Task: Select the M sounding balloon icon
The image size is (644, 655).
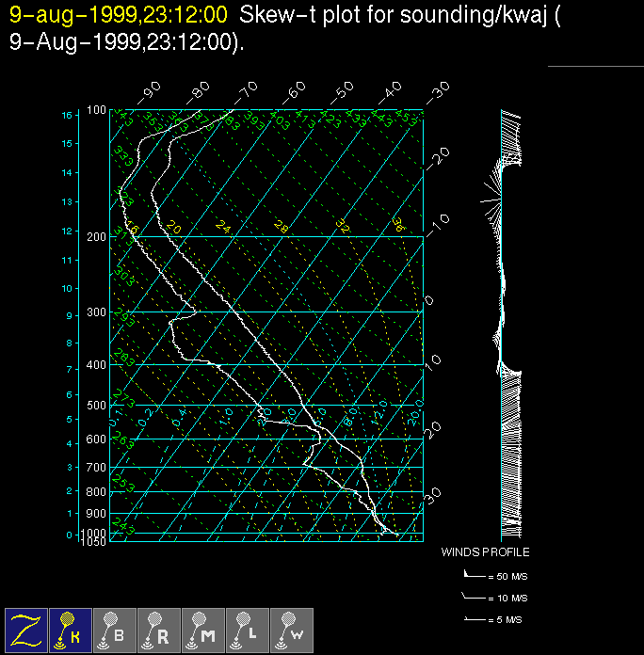Action: [203, 630]
